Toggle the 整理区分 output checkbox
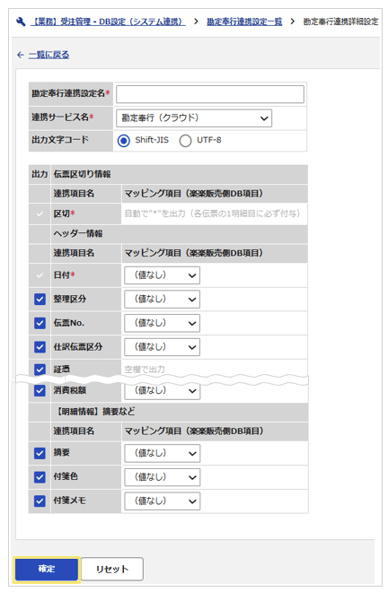 40,299
